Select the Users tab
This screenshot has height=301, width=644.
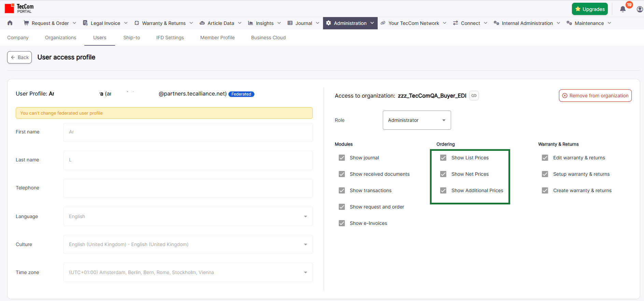point(100,38)
